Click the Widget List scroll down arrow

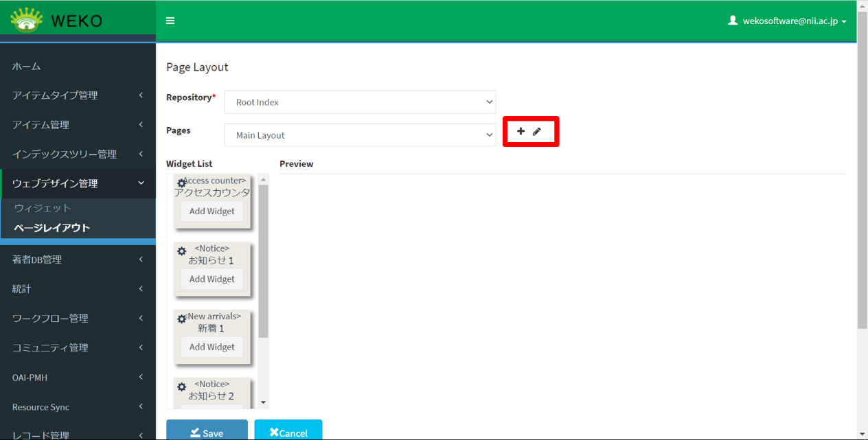coord(264,403)
